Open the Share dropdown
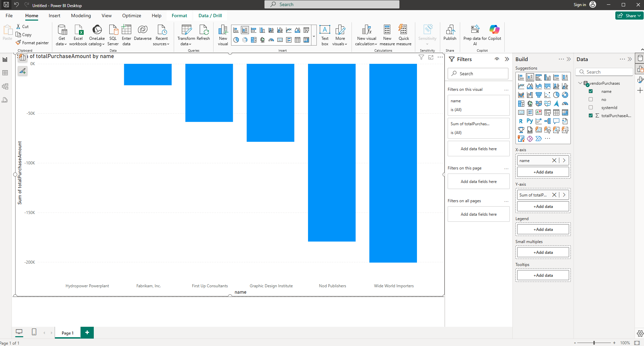The width and height of the screenshot is (644, 346). click(x=629, y=16)
